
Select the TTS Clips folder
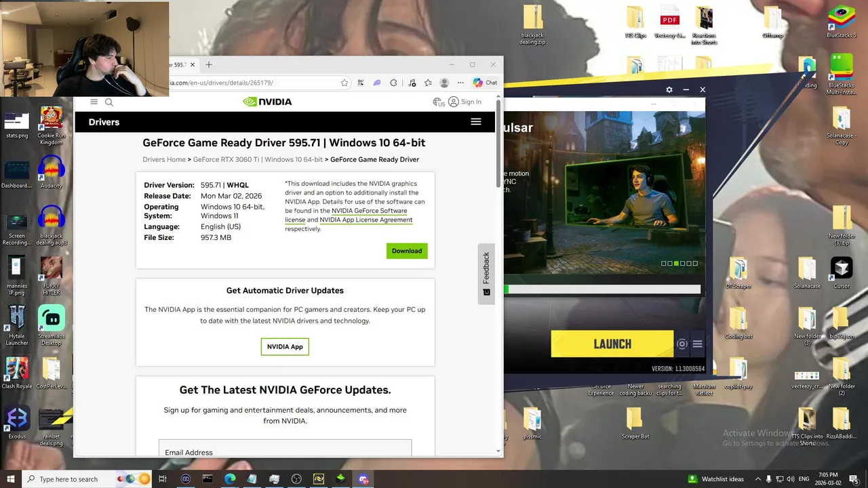pos(635,22)
